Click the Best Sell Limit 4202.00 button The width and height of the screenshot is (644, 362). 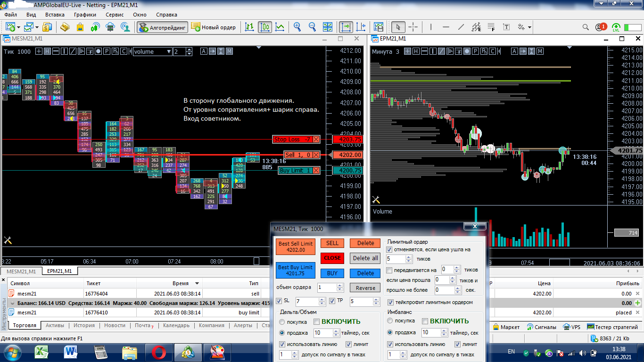pyautogui.click(x=296, y=247)
